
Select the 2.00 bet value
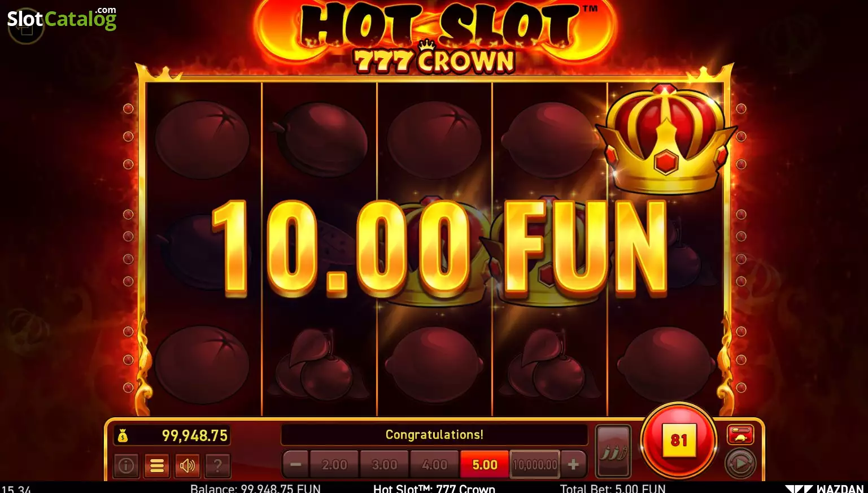coord(334,465)
